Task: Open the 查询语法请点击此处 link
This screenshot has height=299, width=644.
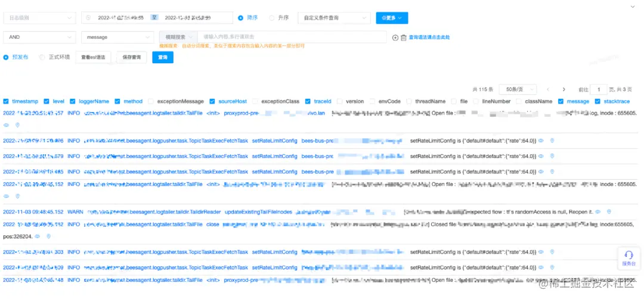Action: coord(429,38)
